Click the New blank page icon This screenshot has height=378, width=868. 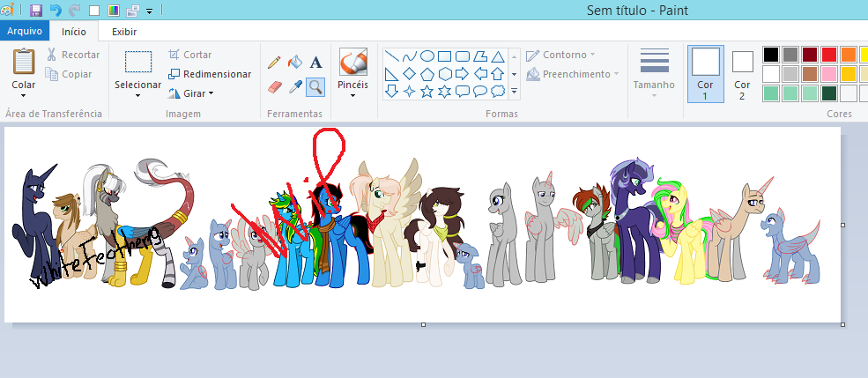[x=94, y=11]
